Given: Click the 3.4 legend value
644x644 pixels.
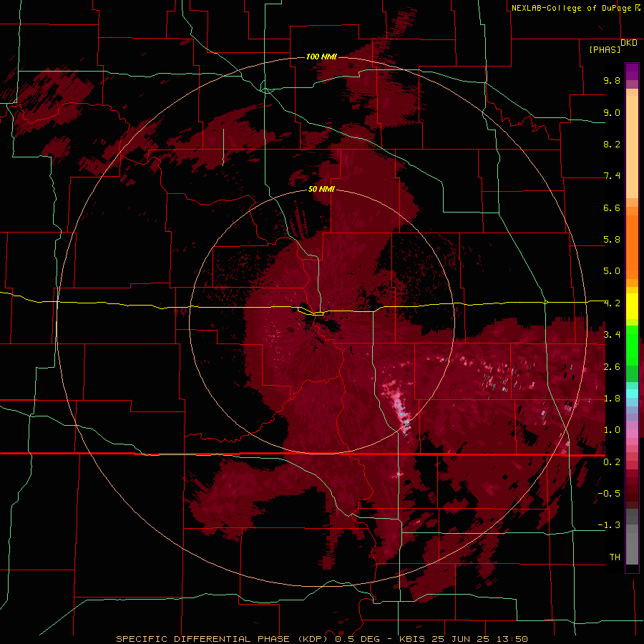Looking at the screenshot, I should [612, 335].
